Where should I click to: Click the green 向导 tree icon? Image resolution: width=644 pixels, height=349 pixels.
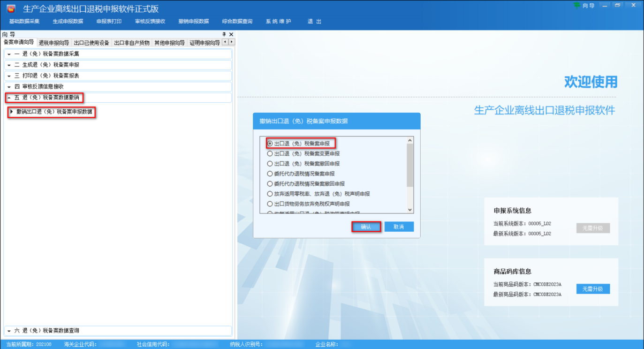pyautogui.click(x=576, y=5)
